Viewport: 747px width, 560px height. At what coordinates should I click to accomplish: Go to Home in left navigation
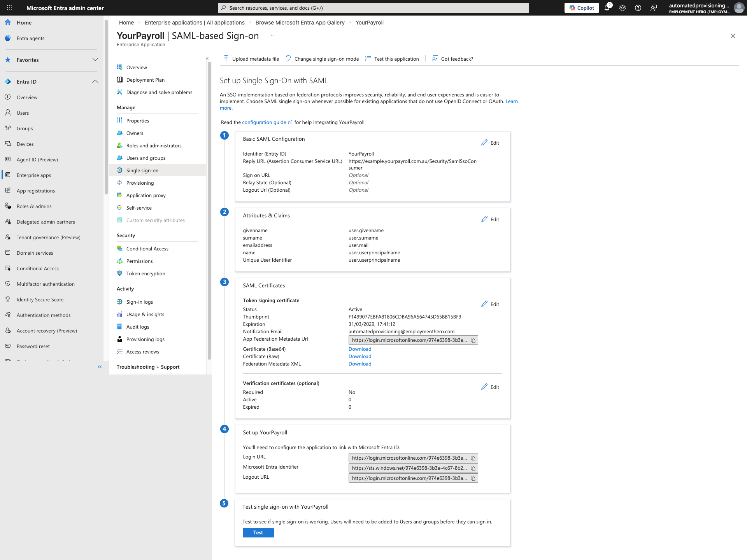24,23
